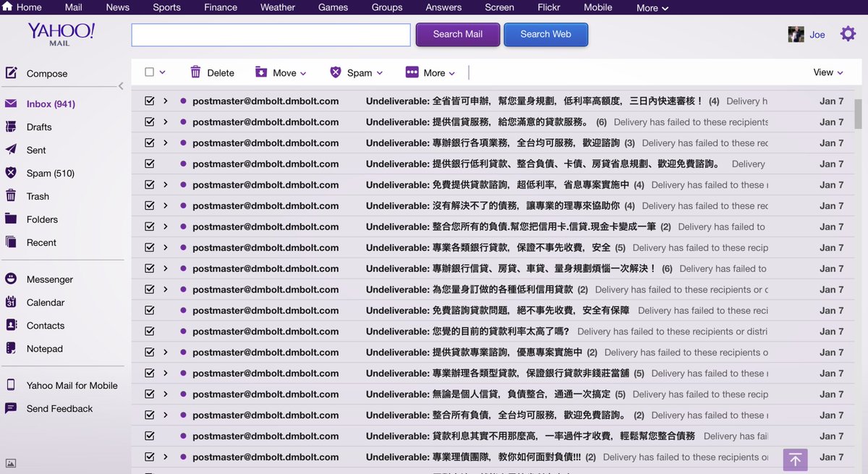
Task: Toggle the select-all messages checkbox
Action: coord(149,72)
